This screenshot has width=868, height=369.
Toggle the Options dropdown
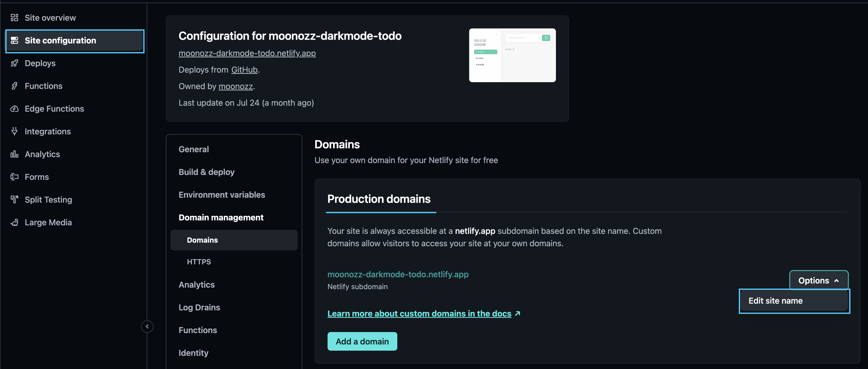(x=818, y=280)
